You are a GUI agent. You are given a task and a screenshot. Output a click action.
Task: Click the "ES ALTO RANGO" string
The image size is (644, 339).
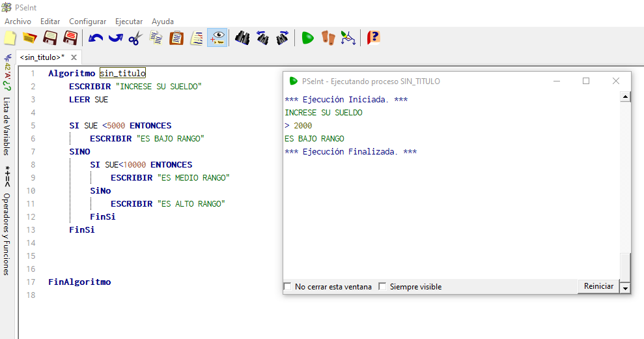(x=191, y=203)
